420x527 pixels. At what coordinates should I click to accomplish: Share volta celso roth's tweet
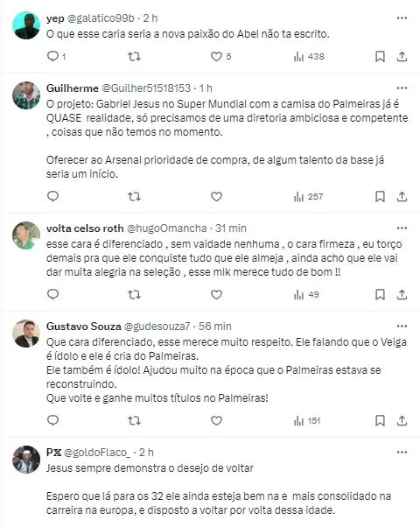[x=402, y=295]
